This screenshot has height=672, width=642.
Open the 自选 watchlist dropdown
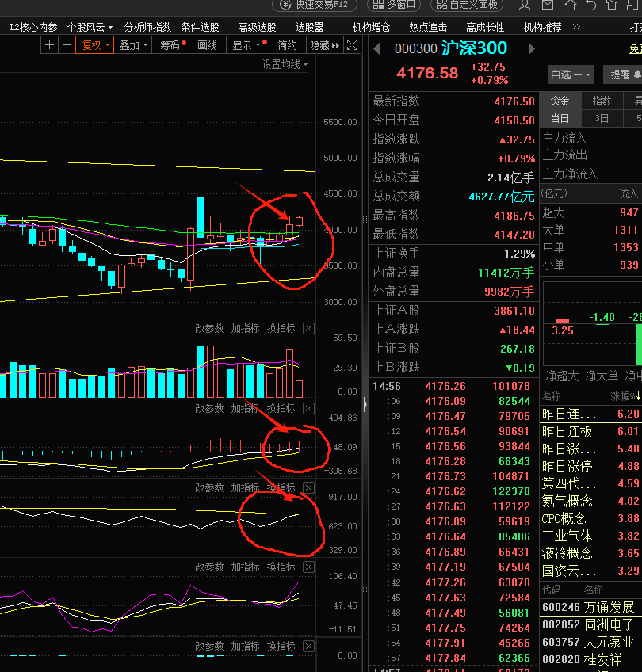pyautogui.click(x=571, y=75)
